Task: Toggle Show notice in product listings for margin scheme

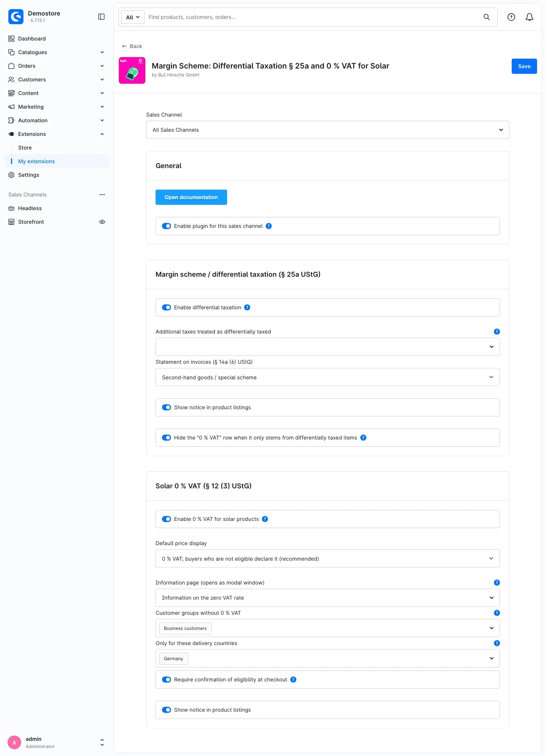Action: click(167, 407)
